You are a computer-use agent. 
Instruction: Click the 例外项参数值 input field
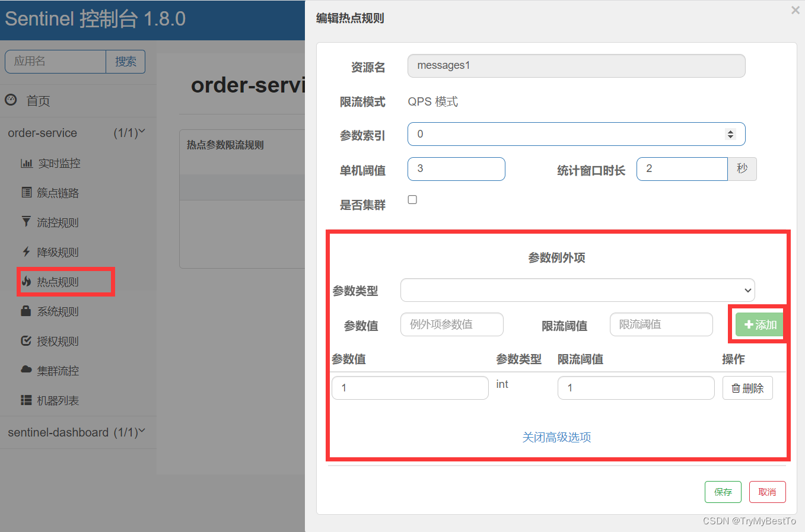click(x=451, y=324)
